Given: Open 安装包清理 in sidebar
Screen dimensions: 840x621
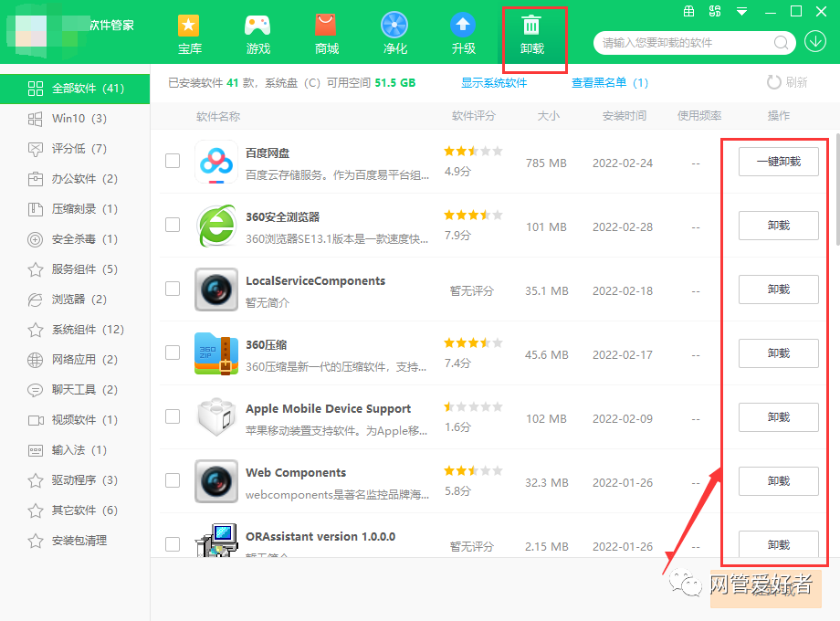Looking at the screenshot, I should (75, 540).
